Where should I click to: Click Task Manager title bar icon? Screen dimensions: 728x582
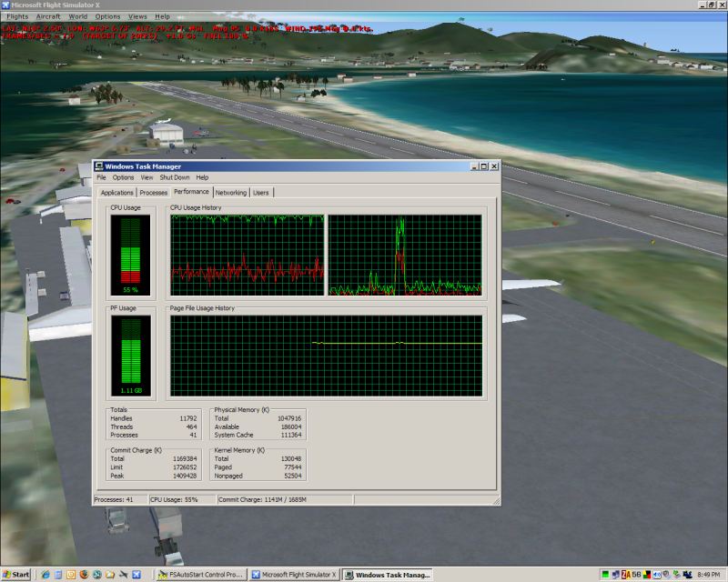[99, 166]
